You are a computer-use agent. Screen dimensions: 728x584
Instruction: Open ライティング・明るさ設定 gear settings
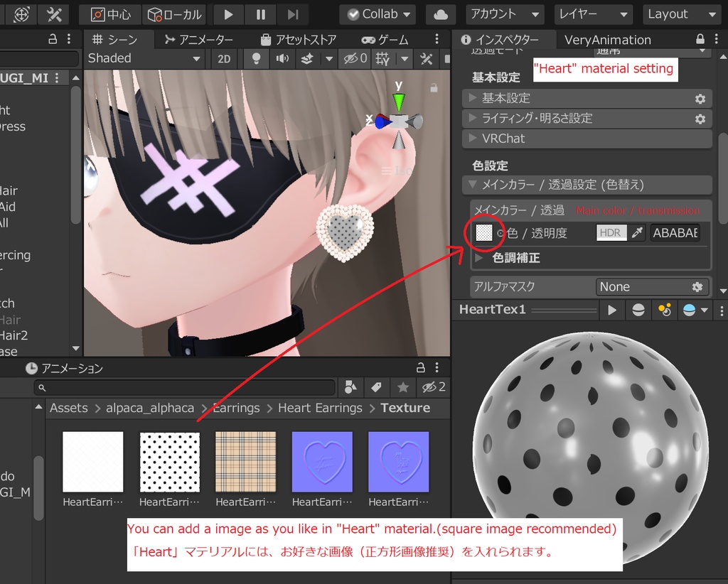(700, 119)
